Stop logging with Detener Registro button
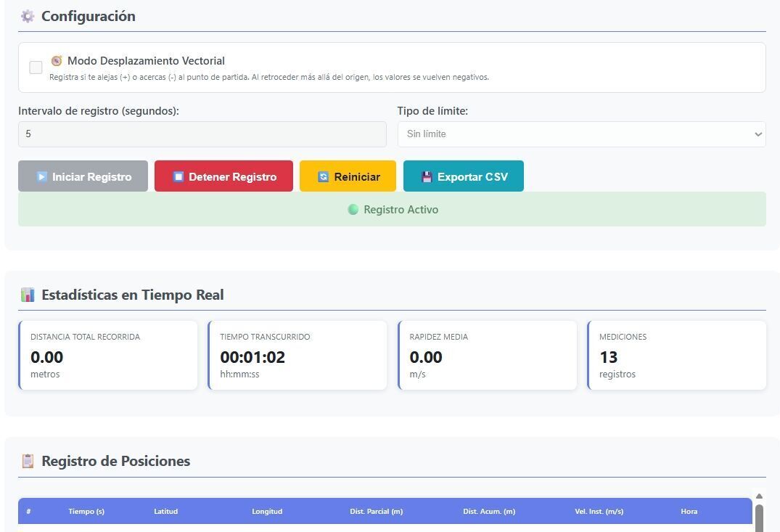Viewport: 780px width, 532px height. 223,176
